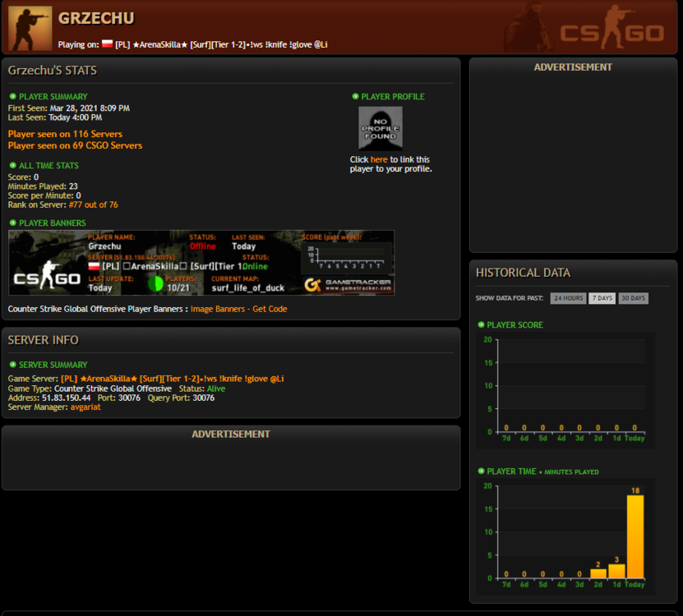Click the green bullet beside PLAYER SCORE

[x=481, y=324]
